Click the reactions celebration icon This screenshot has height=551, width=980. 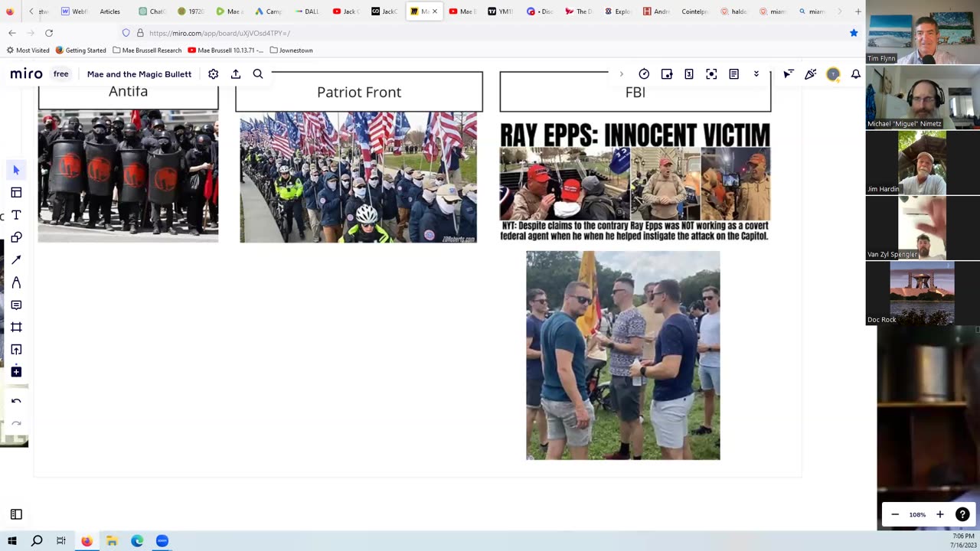click(x=811, y=74)
